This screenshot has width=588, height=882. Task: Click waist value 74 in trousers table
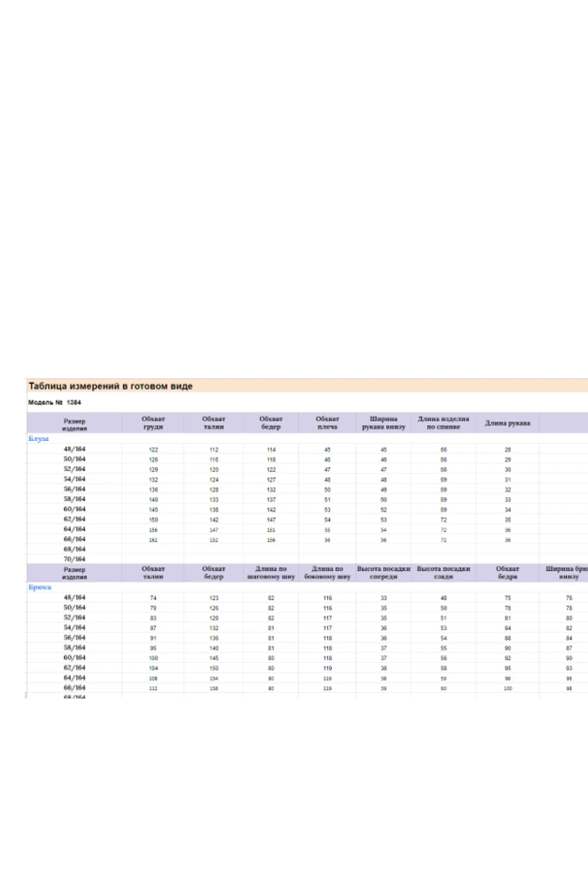click(x=153, y=598)
